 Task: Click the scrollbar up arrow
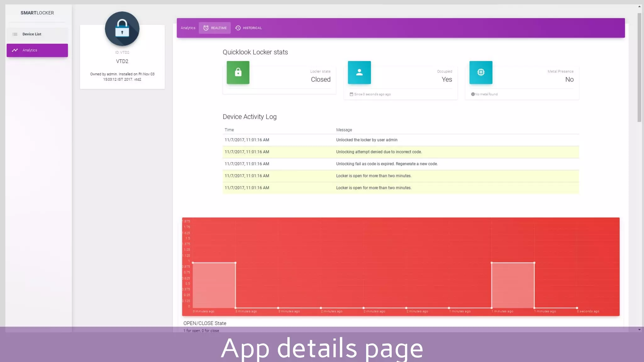point(639,7)
